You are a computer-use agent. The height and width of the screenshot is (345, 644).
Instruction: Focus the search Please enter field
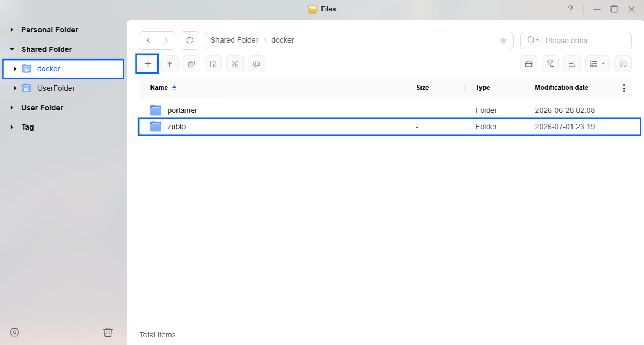pos(575,40)
